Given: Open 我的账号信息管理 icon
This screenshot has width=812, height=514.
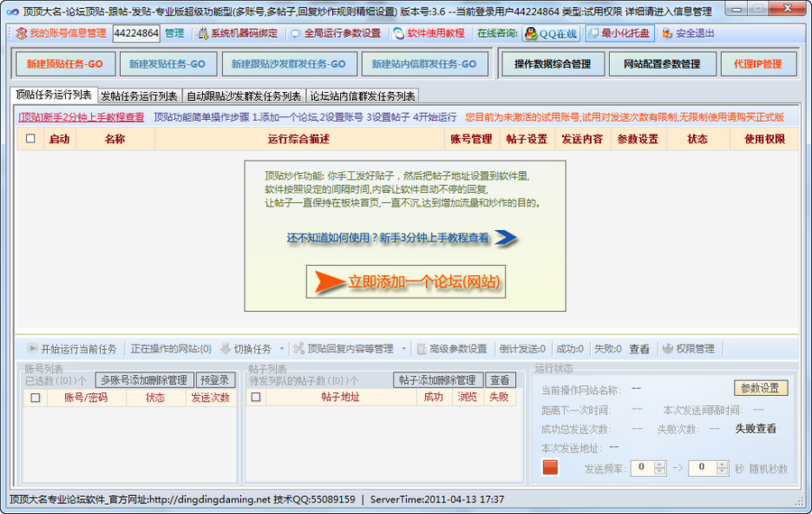Looking at the screenshot, I should point(22,33).
